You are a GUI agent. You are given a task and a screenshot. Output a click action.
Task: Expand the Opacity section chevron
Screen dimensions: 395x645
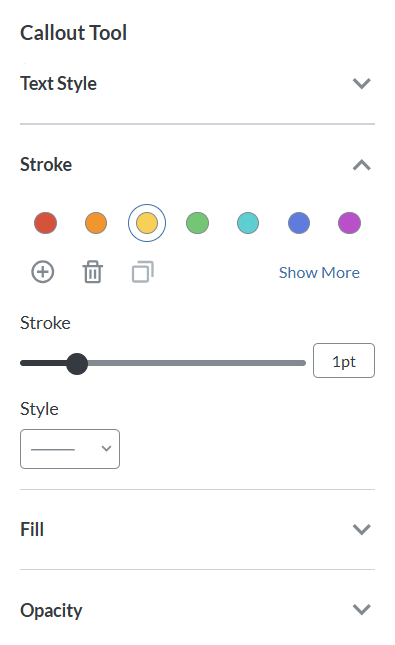362,609
